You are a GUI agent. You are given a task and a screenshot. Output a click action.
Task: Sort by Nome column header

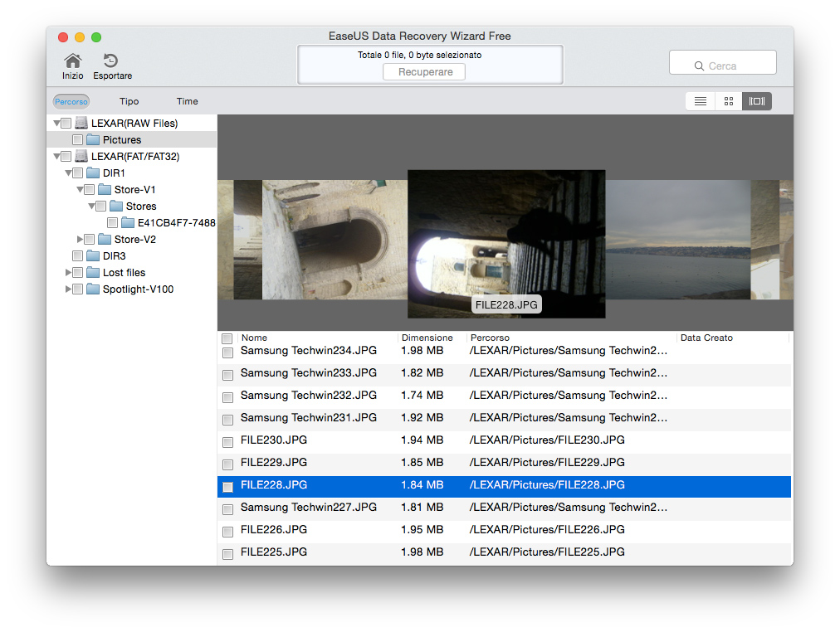coord(254,338)
